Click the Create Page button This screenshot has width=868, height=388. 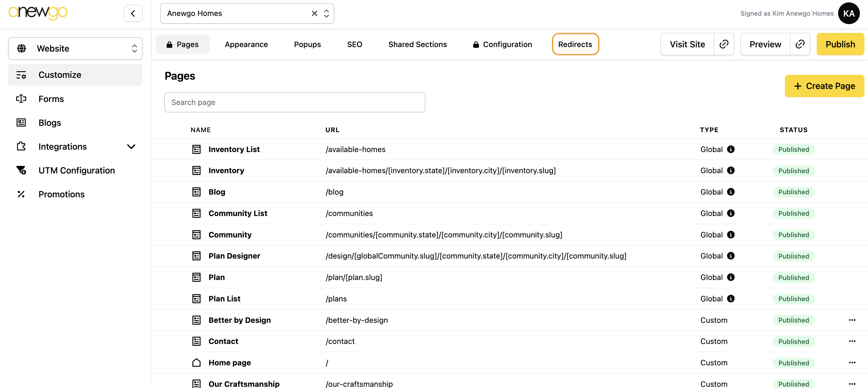(824, 86)
